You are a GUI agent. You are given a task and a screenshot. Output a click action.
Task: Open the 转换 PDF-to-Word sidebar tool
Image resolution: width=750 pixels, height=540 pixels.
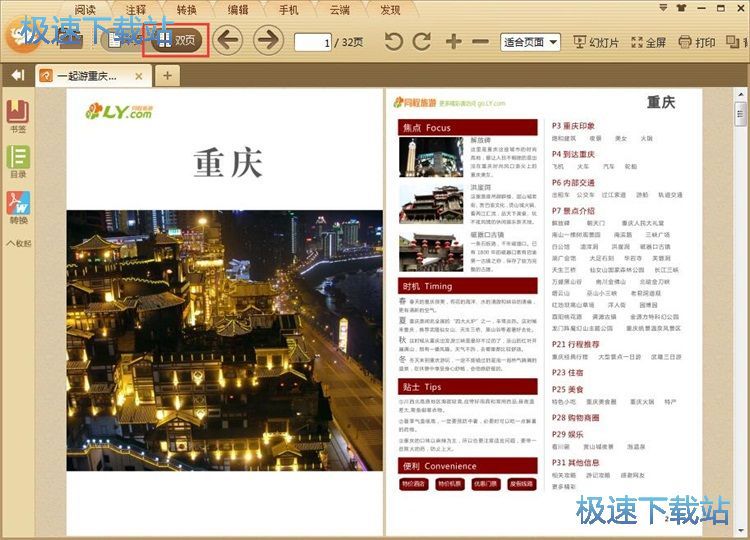pos(18,208)
